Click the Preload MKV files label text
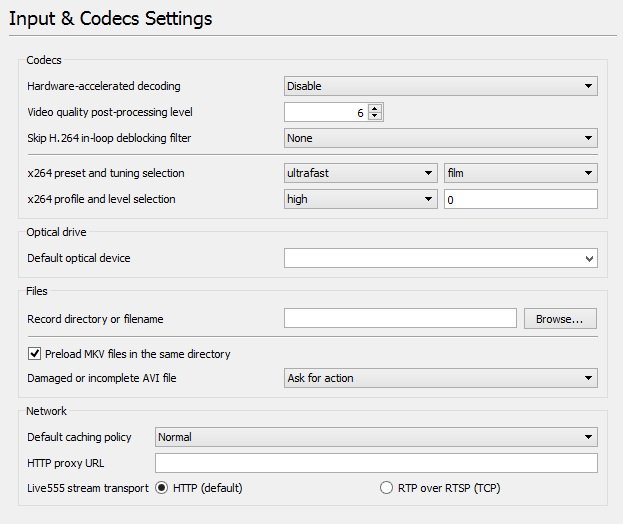 (138, 354)
